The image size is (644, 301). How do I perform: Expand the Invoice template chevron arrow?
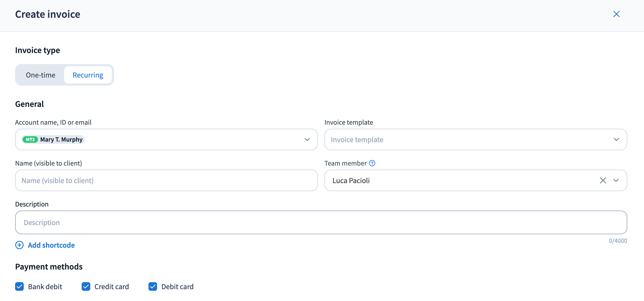pyautogui.click(x=616, y=139)
